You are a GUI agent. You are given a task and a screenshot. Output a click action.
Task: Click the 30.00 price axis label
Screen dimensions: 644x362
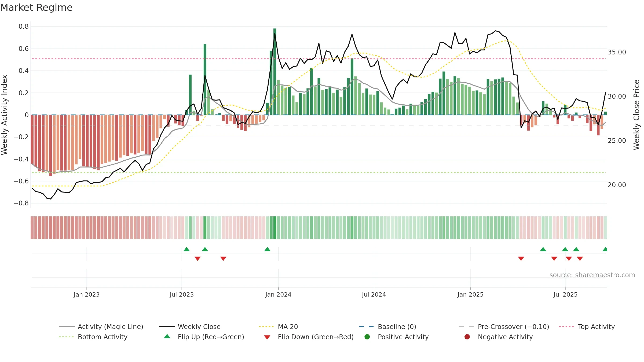(617, 96)
